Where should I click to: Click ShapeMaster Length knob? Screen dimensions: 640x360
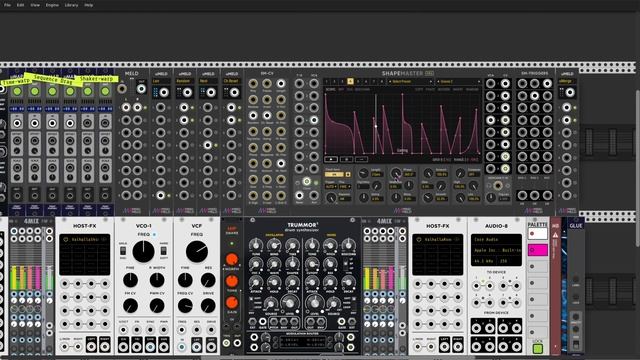coord(363,173)
